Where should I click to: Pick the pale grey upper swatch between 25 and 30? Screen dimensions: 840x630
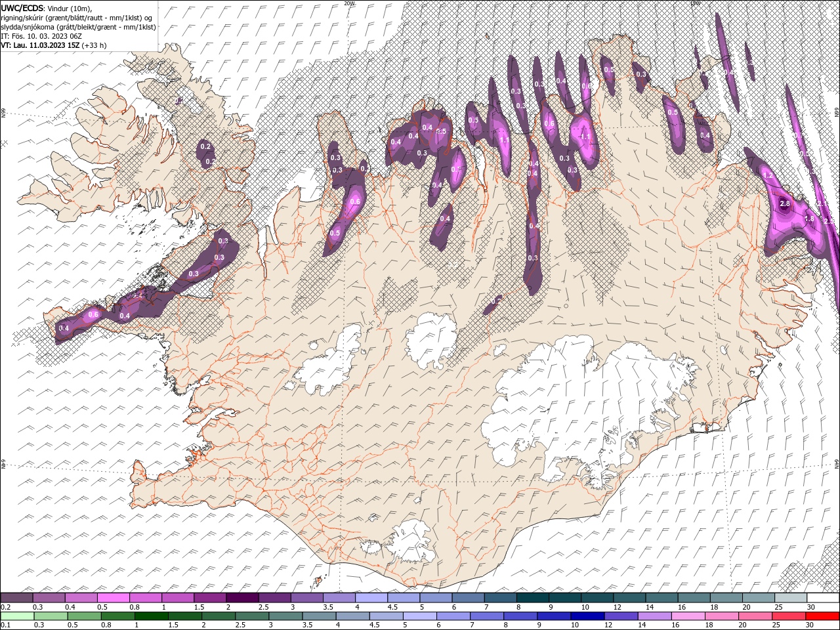tap(790, 598)
